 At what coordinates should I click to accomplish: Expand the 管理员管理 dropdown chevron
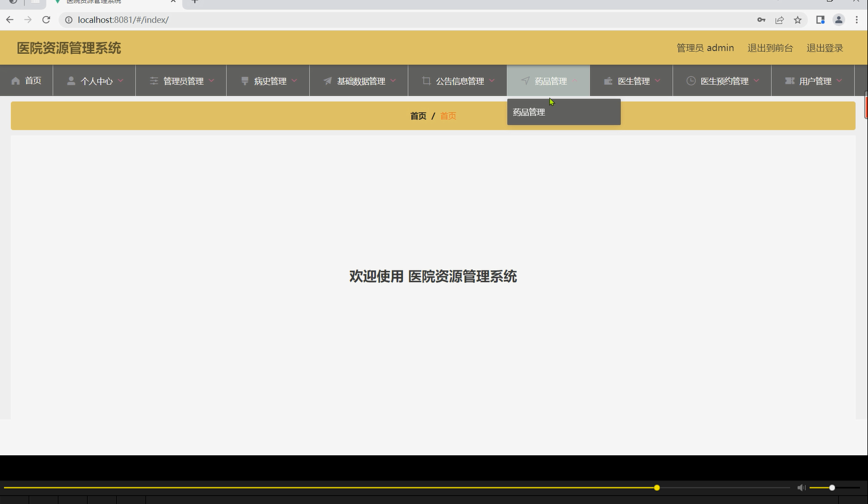tap(211, 81)
